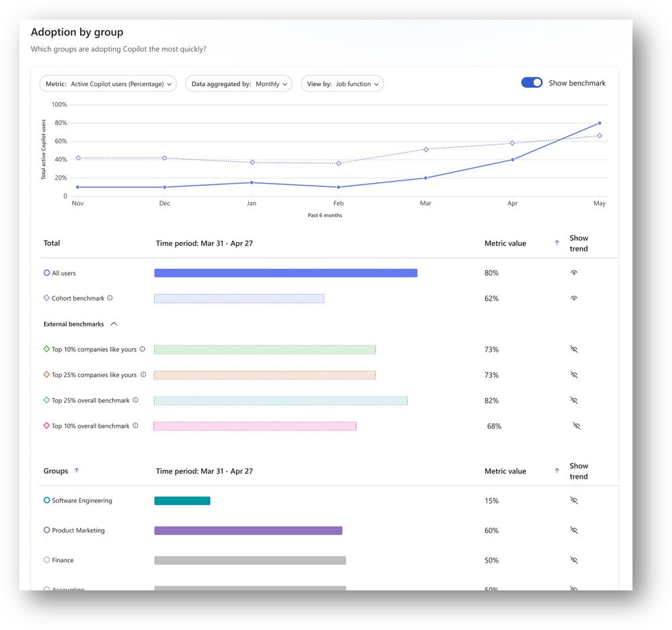Open the View by Job function dropdown
The image size is (672, 630).
pyautogui.click(x=342, y=84)
